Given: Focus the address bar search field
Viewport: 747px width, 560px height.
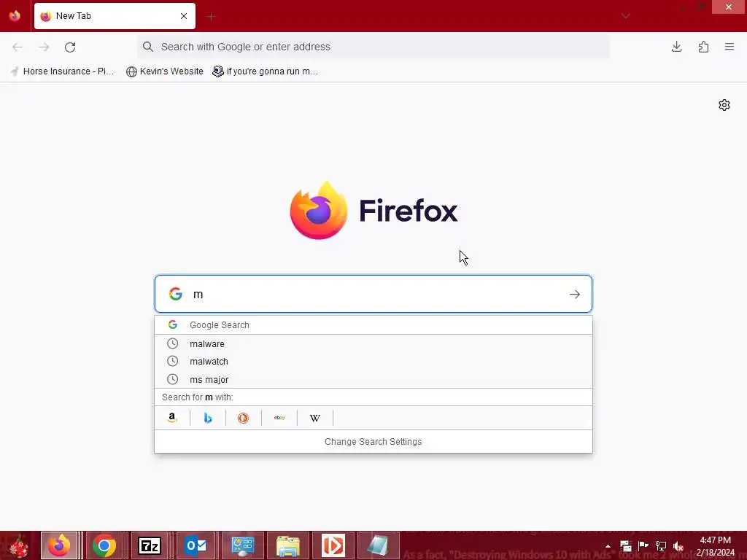Looking at the screenshot, I should tap(373, 47).
